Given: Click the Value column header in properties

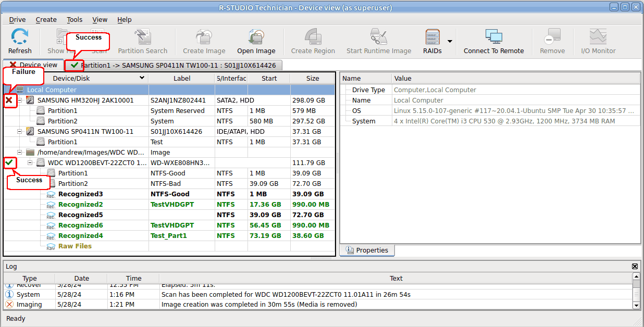Looking at the screenshot, I should click(x=515, y=79).
